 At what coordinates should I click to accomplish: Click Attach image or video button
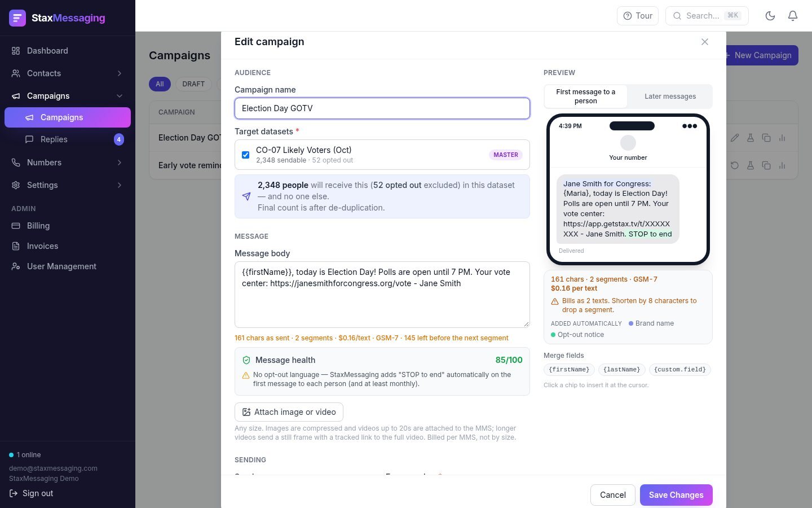click(x=289, y=412)
